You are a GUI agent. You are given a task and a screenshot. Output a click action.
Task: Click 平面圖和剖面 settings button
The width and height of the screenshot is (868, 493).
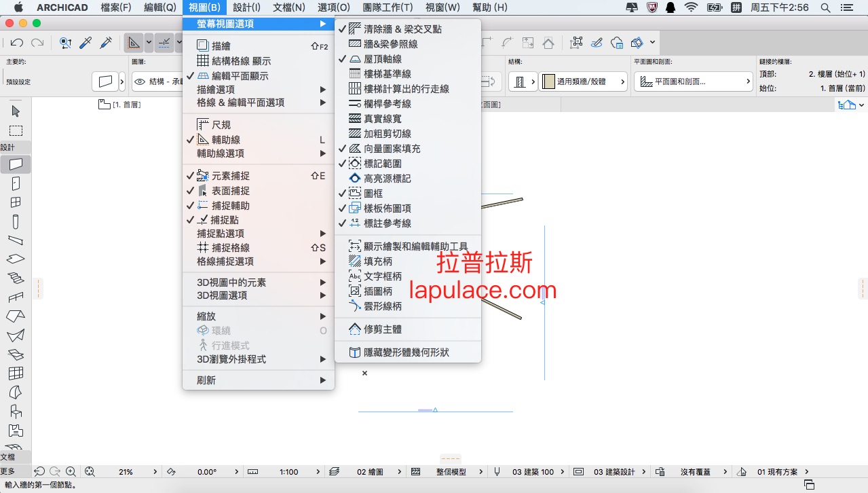(694, 81)
